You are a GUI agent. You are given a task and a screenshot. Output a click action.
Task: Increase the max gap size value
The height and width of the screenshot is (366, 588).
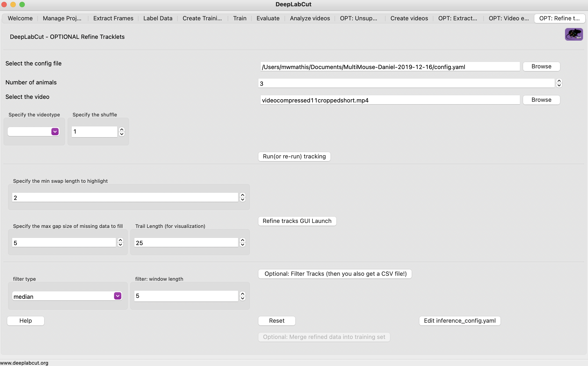(120, 239)
